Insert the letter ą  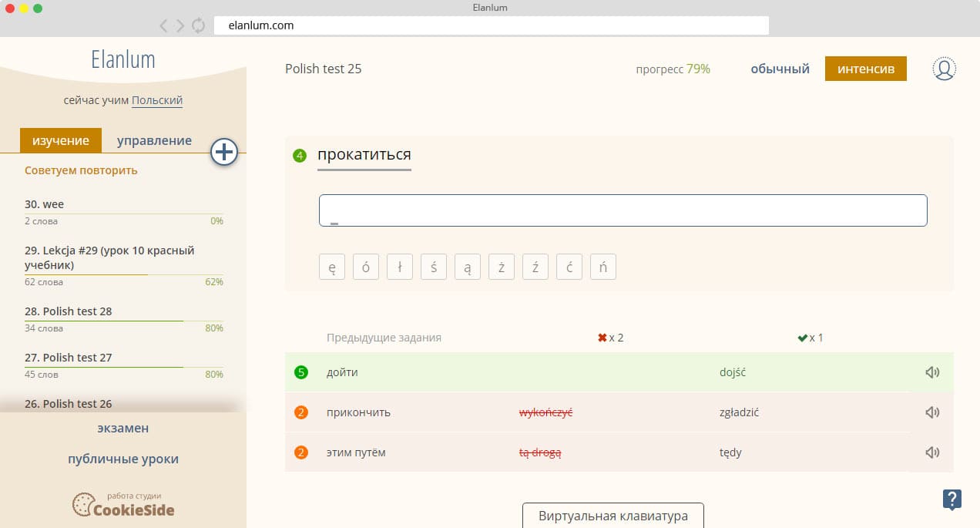click(x=468, y=267)
